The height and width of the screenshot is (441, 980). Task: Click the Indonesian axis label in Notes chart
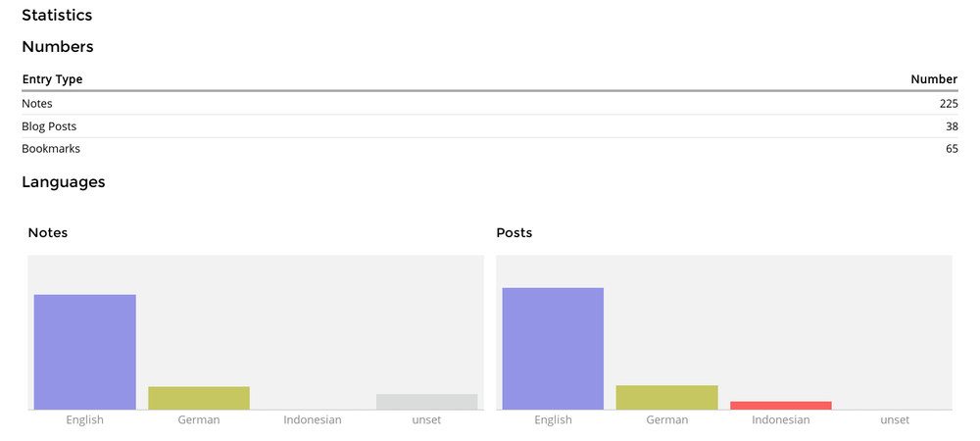tap(313, 420)
